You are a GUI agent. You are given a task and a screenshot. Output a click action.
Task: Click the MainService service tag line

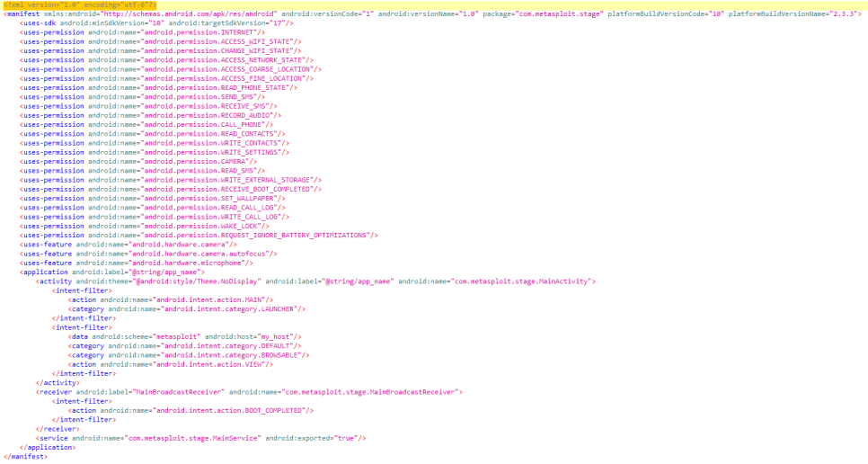point(201,439)
